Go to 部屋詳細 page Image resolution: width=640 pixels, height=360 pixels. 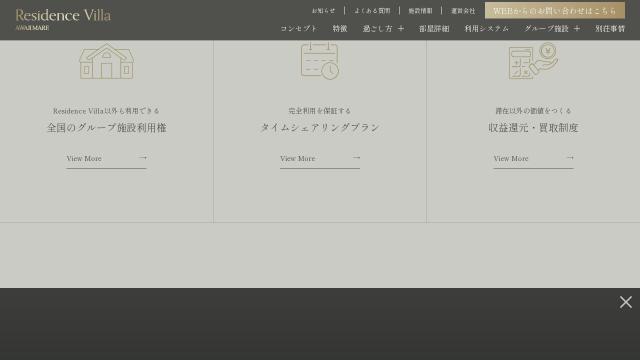(x=434, y=29)
